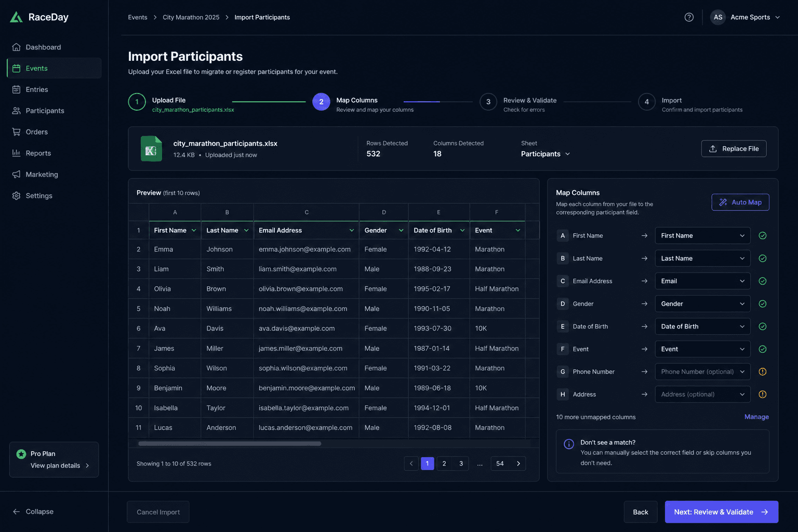798x532 pixels.
Task: Click the warning icon beside Phone Number
Action: [x=763, y=371]
